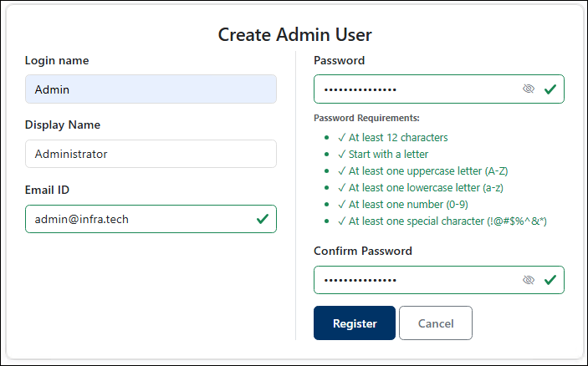Click the Cancel button
Image resolution: width=588 pixels, height=366 pixels.
coord(436,323)
